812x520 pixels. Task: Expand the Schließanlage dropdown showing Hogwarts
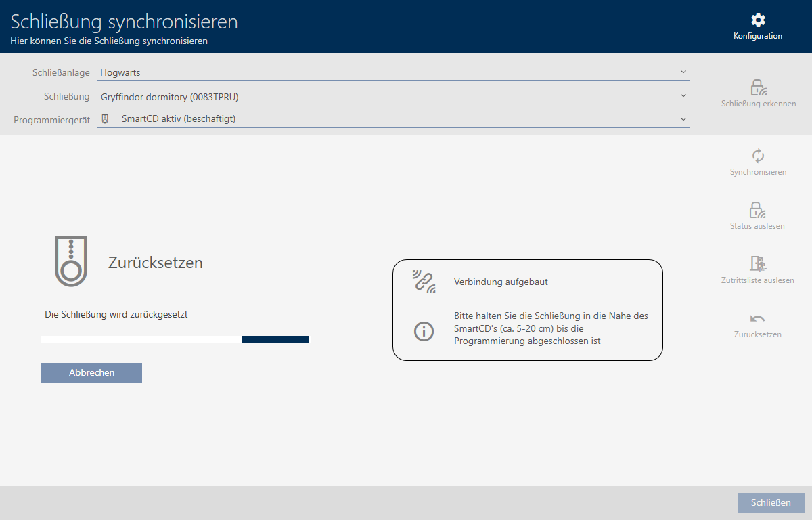pyautogui.click(x=683, y=72)
